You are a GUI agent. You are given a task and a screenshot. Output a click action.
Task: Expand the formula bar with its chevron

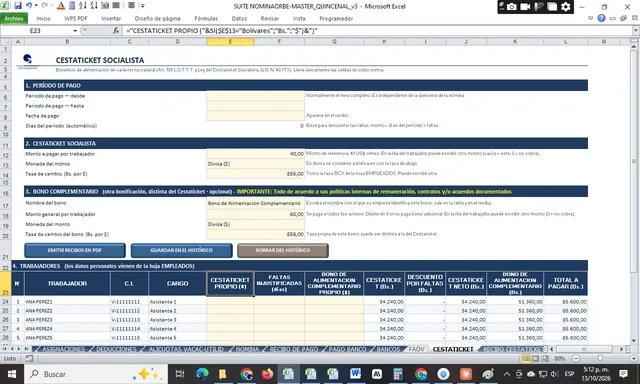tap(636, 30)
